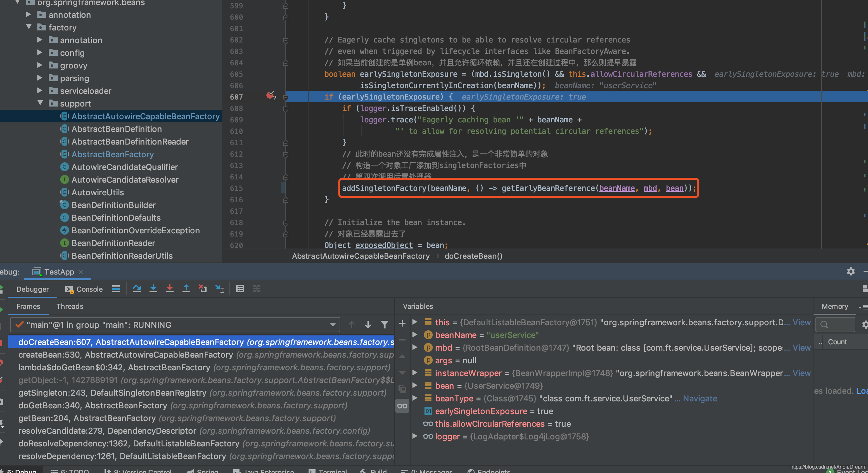Click the Step Over debugger icon
Viewport: 868px width, 473px height.
click(137, 288)
